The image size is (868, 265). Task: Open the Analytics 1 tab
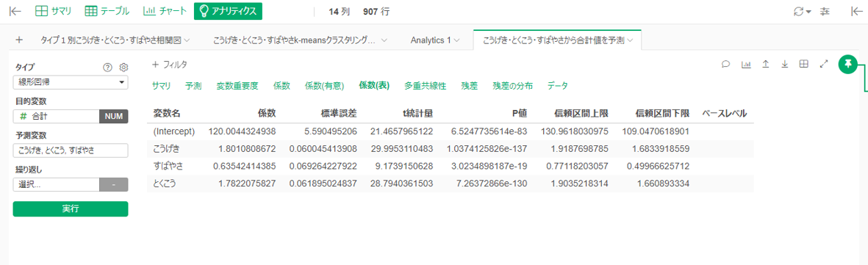[x=431, y=40]
